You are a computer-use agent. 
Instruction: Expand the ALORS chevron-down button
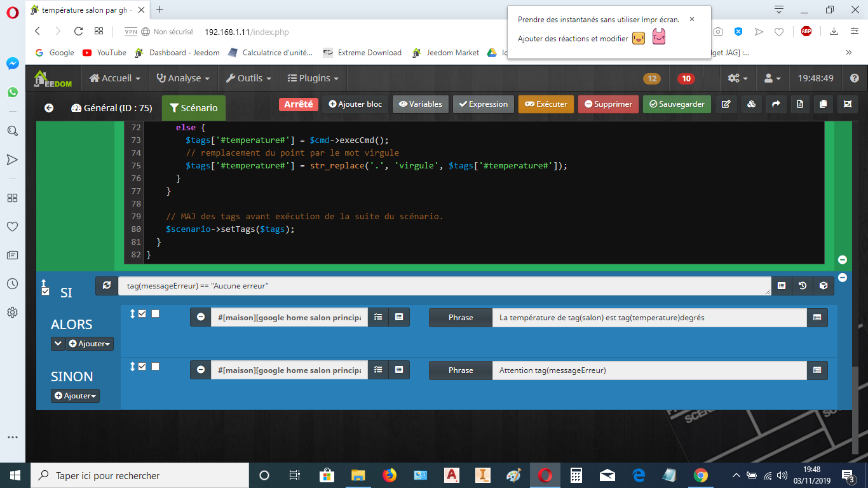[x=58, y=344]
